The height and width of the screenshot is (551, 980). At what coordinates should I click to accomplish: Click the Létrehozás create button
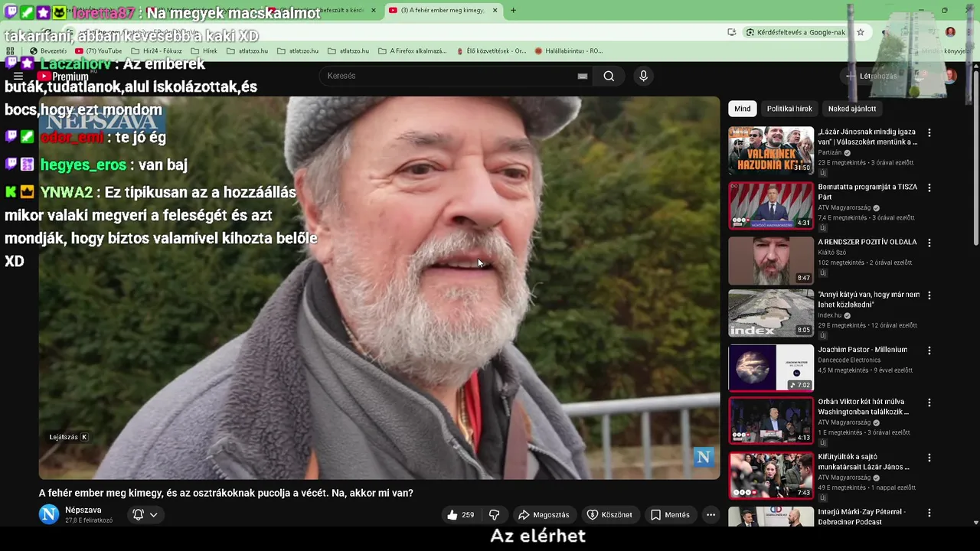(871, 76)
